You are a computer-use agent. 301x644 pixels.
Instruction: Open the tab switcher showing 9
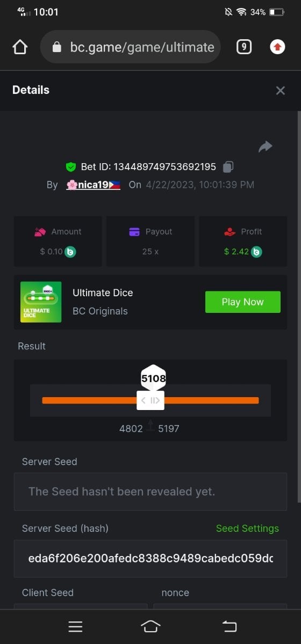[x=244, y=47]
